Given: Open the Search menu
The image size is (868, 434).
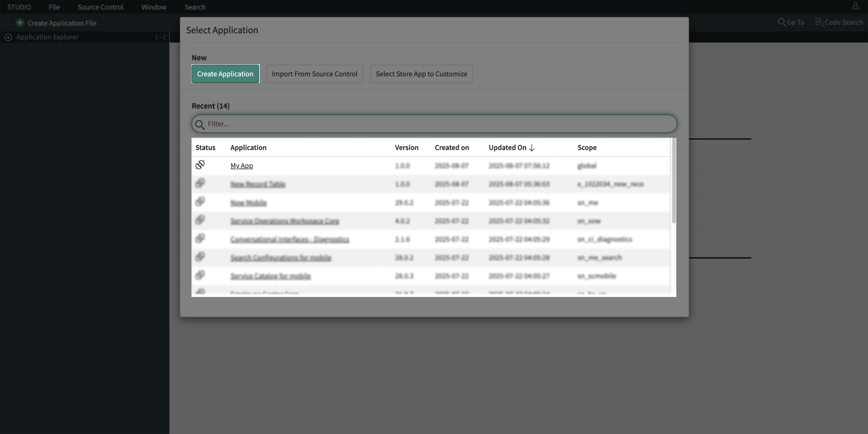Looking at the screenshot, I should 195,7.
